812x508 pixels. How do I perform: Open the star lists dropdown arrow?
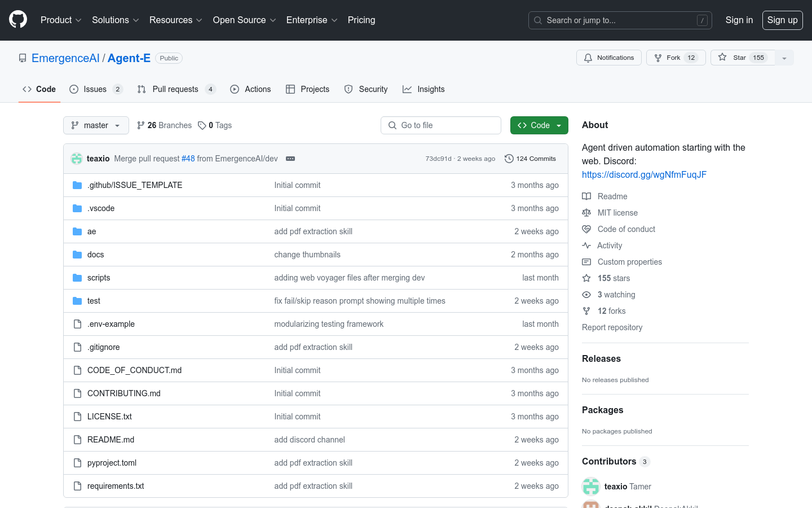[x=784, y=58]
